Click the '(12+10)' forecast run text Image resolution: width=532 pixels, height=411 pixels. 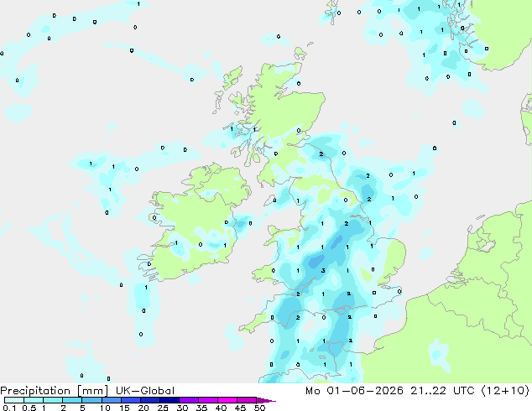point(505,391)
